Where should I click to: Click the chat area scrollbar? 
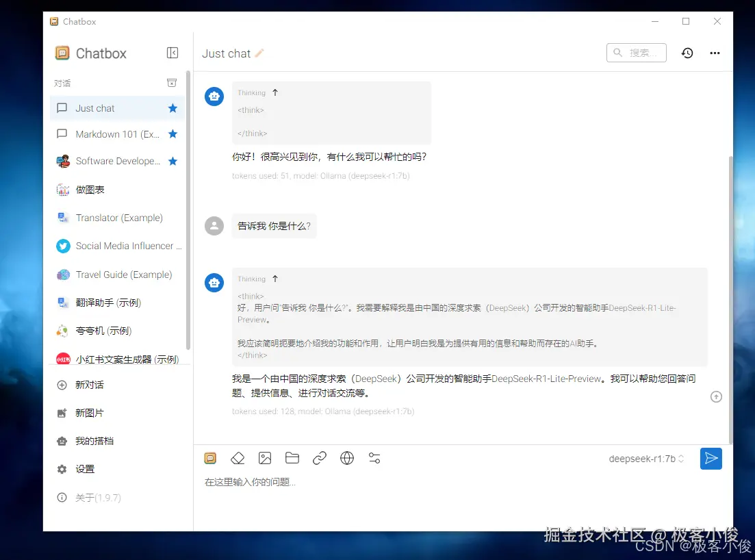pyautogui.click(x=730, y=298)
